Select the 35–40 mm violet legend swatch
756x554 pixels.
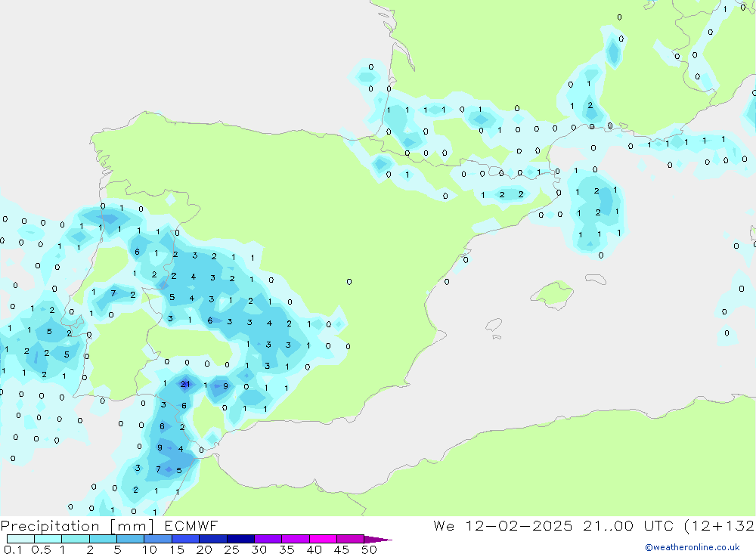pyautogui.click(x=296, y=539)
